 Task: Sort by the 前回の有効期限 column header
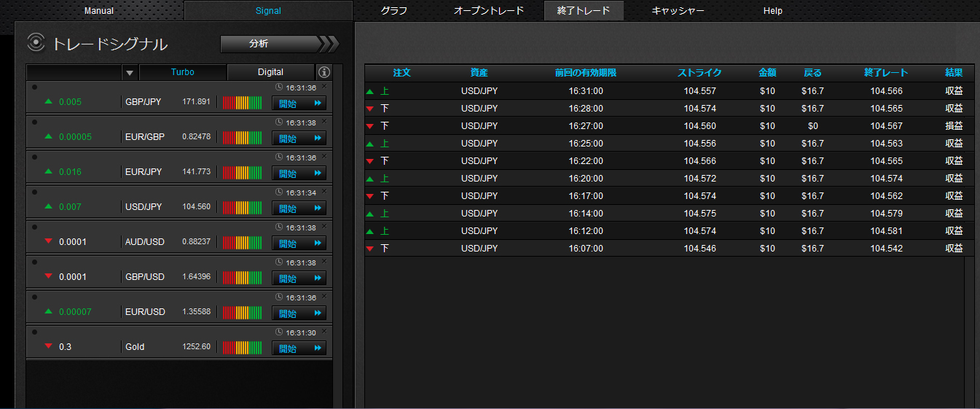point(586,73)
